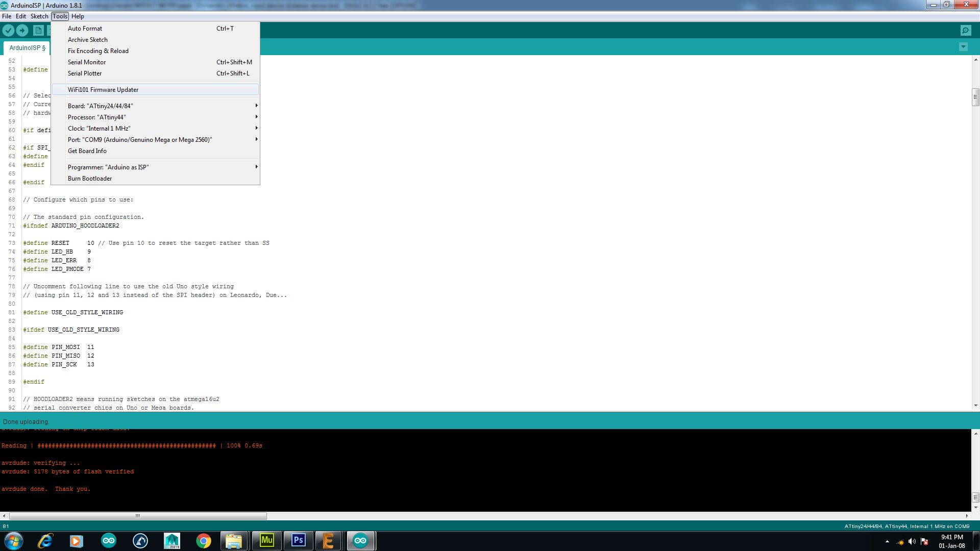Click the New sketch toolbar icon

point(38,31)
